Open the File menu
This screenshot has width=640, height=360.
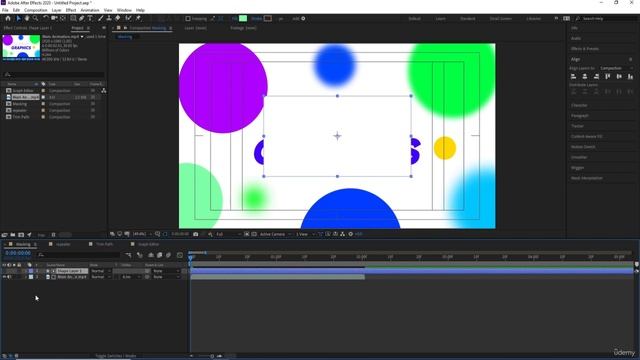5,10
